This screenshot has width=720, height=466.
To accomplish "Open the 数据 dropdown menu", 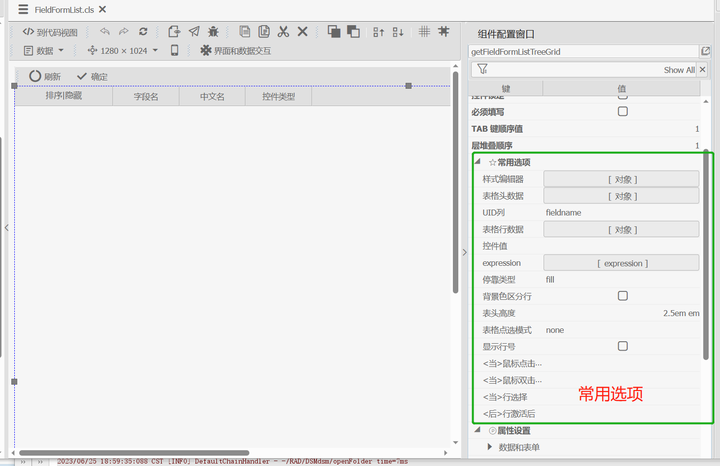I will pyautogui.click(x=44, y=51).
